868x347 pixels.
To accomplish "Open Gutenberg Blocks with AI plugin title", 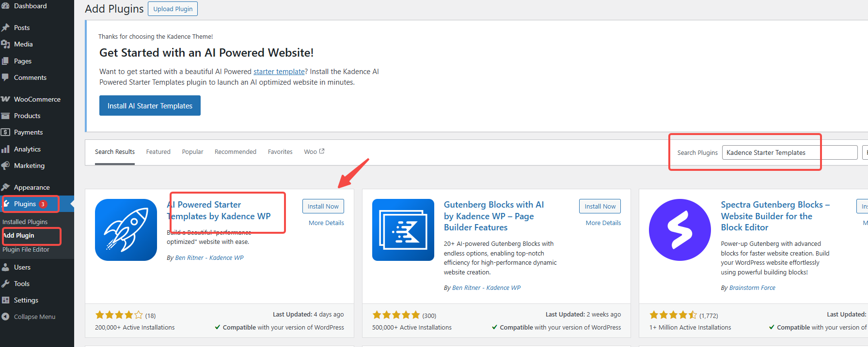I will [494, 216].
